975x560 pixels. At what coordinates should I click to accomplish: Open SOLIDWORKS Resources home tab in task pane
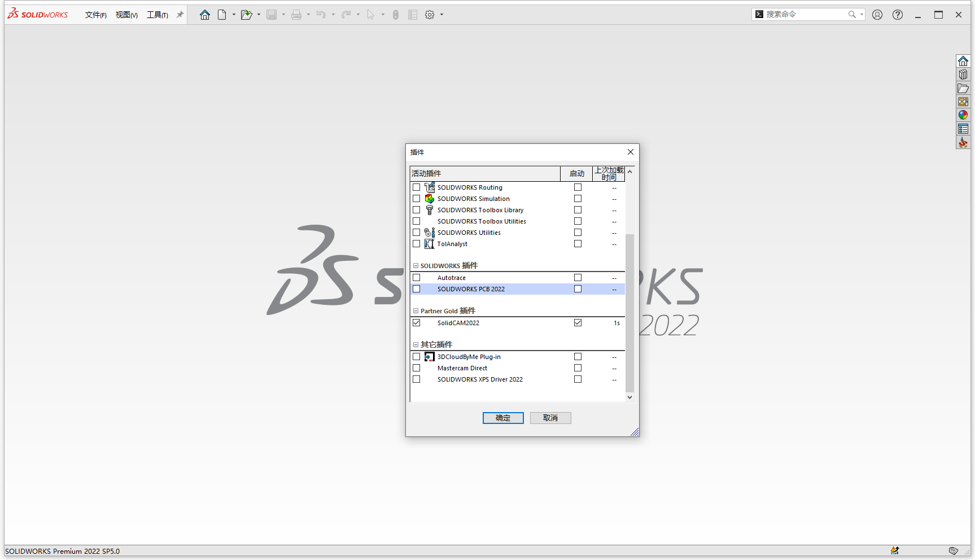[963, 61]
